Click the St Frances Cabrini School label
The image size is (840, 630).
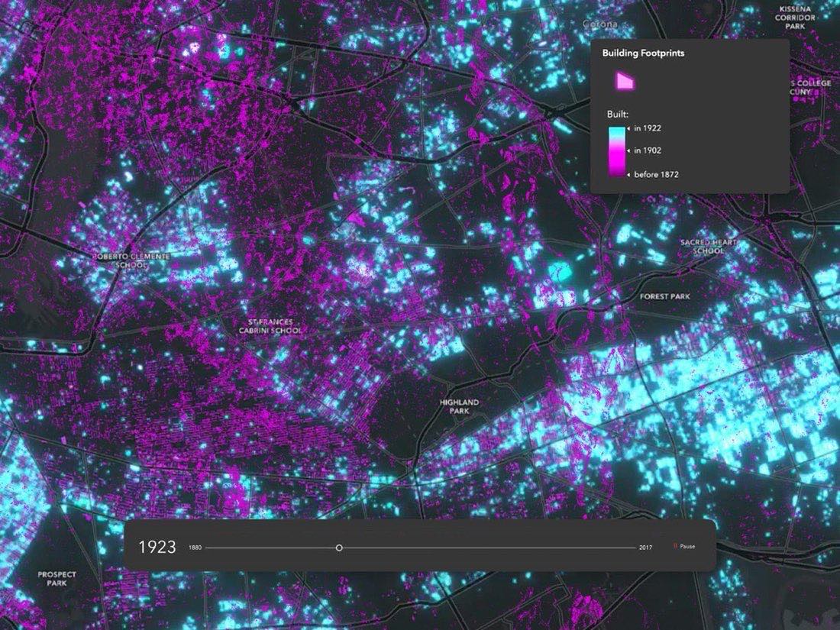[270, 326]
